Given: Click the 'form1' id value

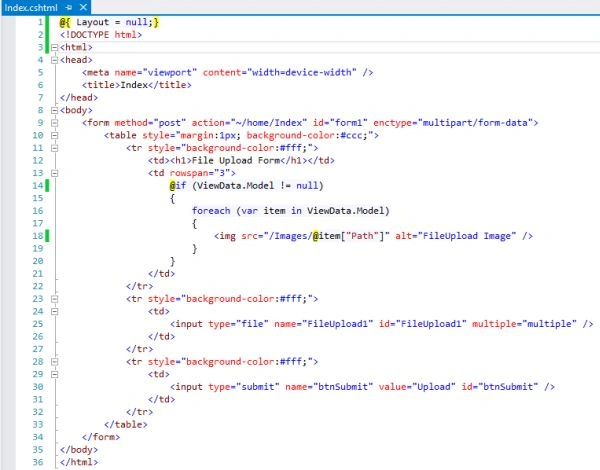Looking at the screenshot, I should pyautogui.click(x=348, y=123).
